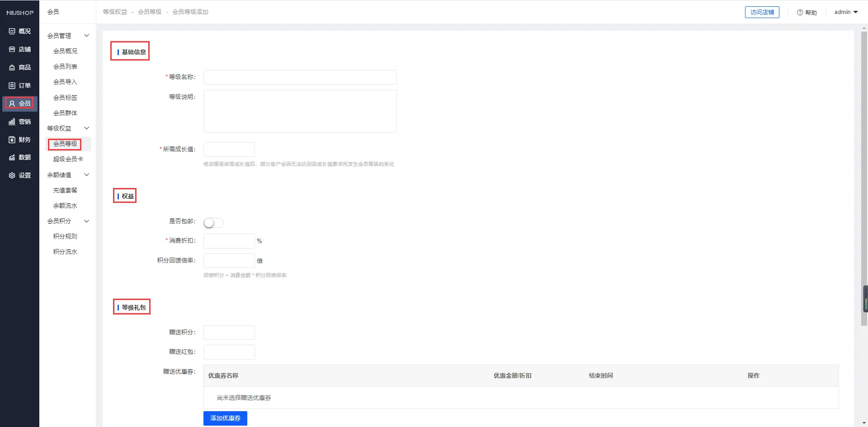868x427 pixels.
Task: Open the admin user dropdown
Action: (x=846, y=12)
